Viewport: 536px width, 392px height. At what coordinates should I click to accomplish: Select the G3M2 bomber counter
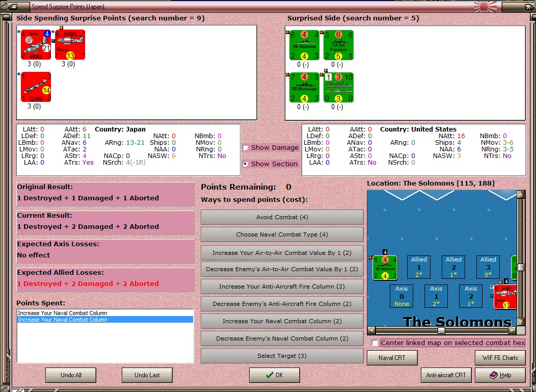(x=36, y=87)
